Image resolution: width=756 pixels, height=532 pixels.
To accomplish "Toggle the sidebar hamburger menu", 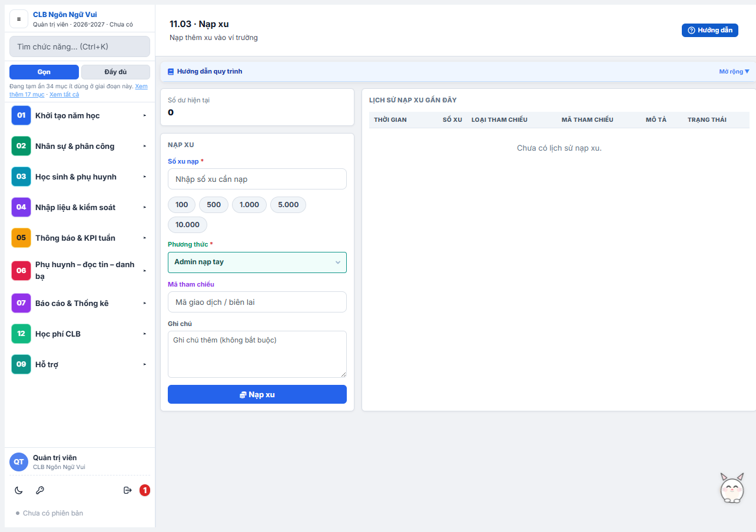I will click(19, 19).
